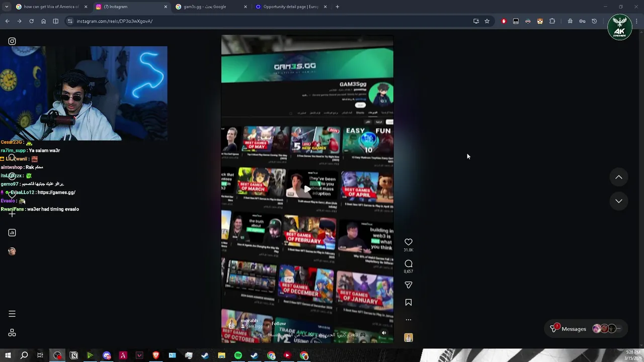Share the reel with the paper plane icon
Screen dimensions: 644x362
coord(409,285)
